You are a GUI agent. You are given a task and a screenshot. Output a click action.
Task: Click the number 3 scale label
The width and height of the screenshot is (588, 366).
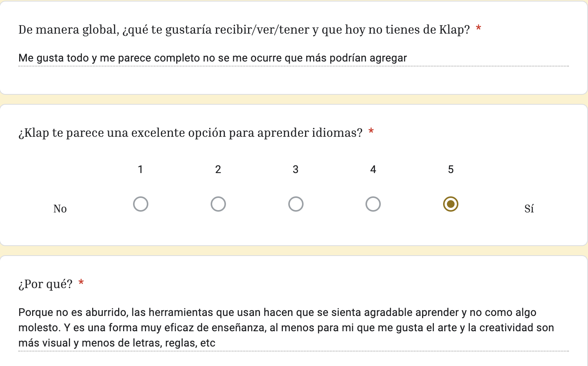296,169
